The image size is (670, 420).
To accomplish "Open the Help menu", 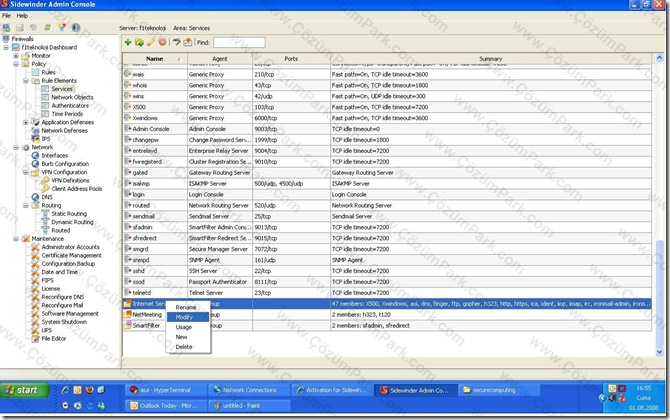I will pyautogui.click(x=22, y=16).
